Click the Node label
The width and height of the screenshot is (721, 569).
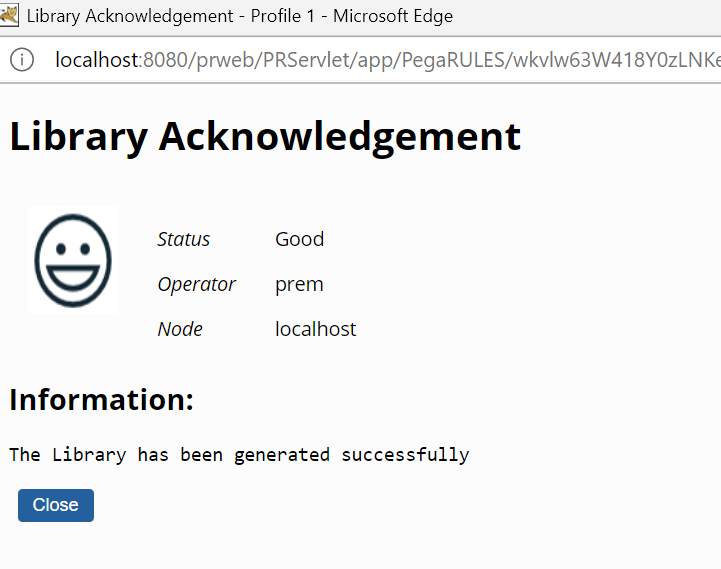coord(180,329)
